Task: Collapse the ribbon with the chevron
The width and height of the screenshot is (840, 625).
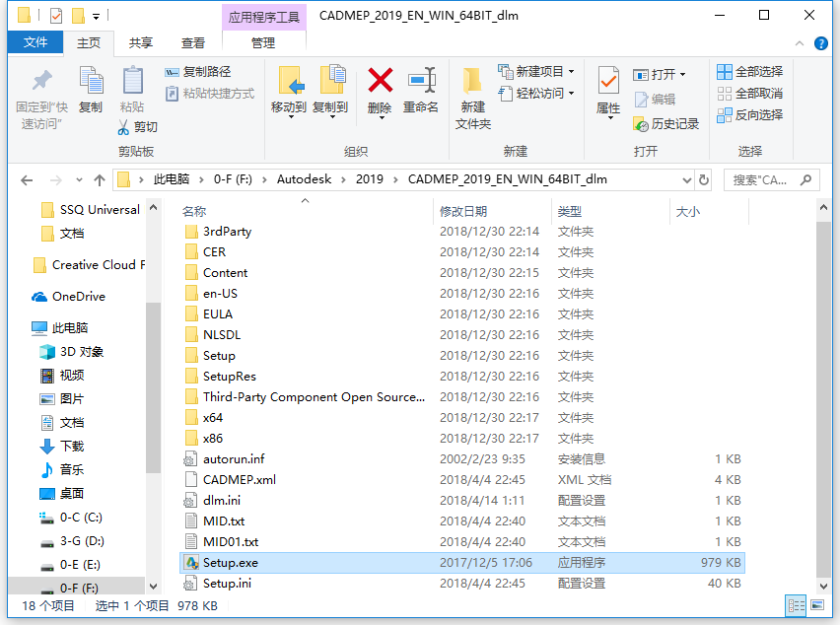Action: pos(800,43)
